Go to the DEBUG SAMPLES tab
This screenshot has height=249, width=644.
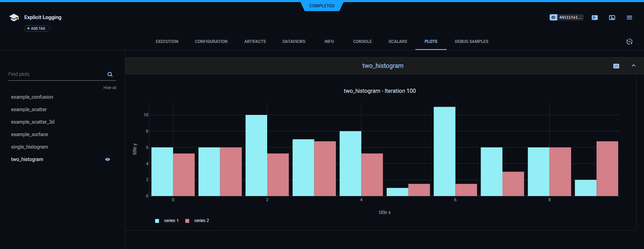[471, 42]
